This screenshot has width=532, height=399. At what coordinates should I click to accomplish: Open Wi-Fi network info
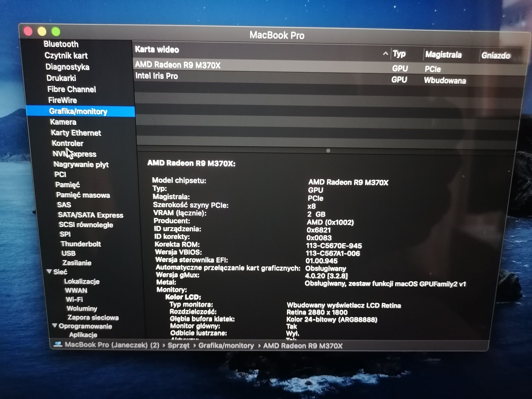click(74, 300)
